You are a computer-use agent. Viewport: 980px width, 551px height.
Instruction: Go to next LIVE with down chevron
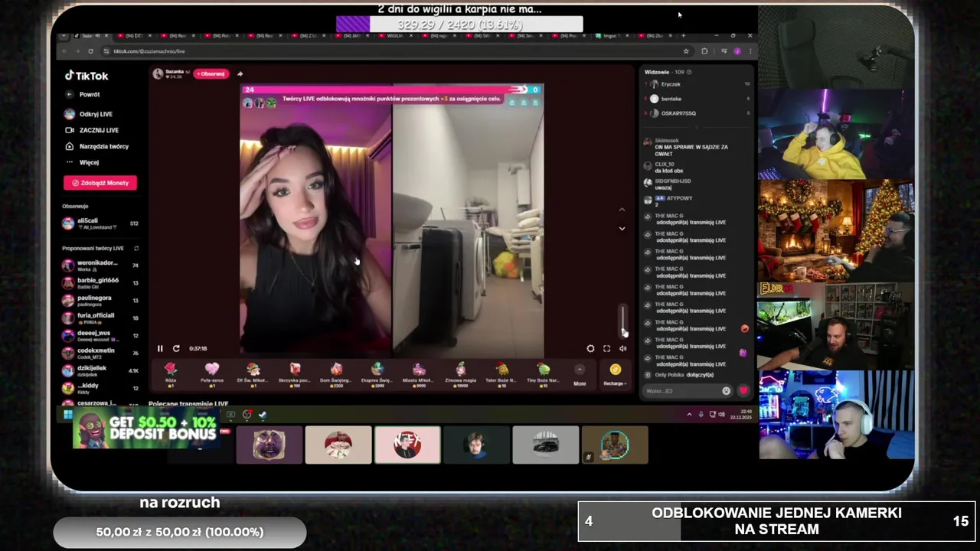tap(622, 228)
